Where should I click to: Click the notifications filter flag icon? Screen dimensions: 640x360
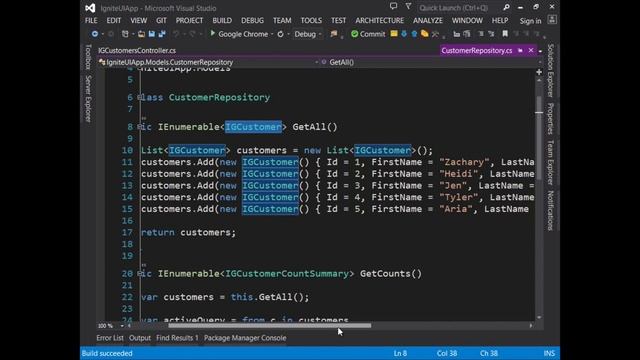click(408, 6)
